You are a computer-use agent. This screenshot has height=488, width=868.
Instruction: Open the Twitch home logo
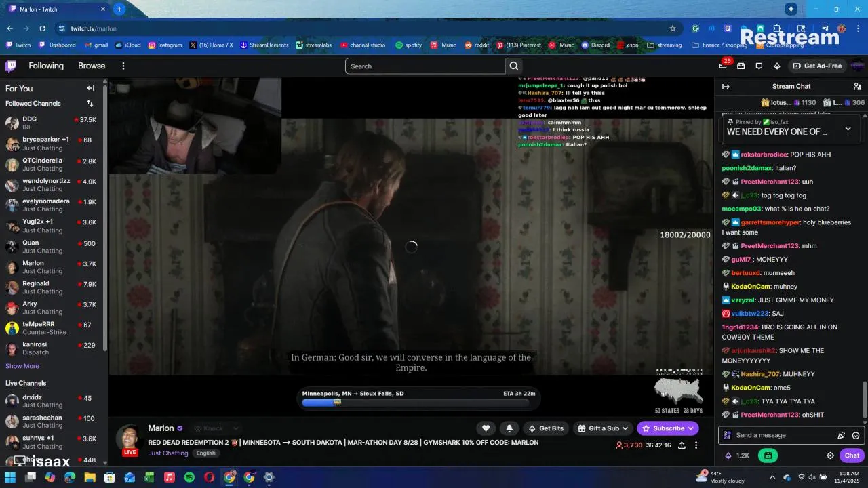(11, 66)
